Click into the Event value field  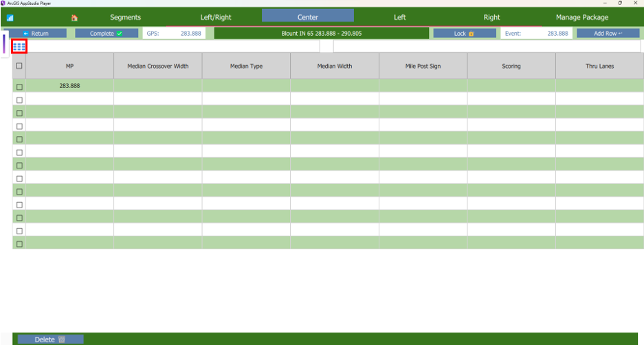click(x=536, y=33)
